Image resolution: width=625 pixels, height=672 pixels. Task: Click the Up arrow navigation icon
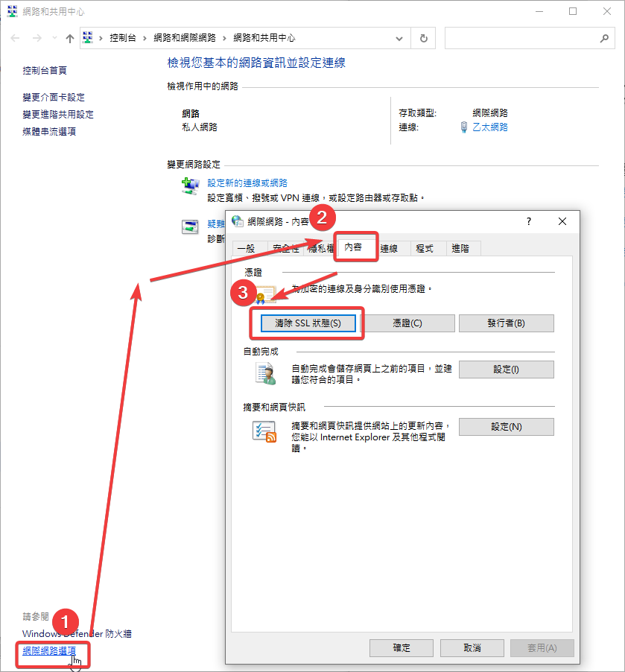pyautogui.click(x=70, y=38)
